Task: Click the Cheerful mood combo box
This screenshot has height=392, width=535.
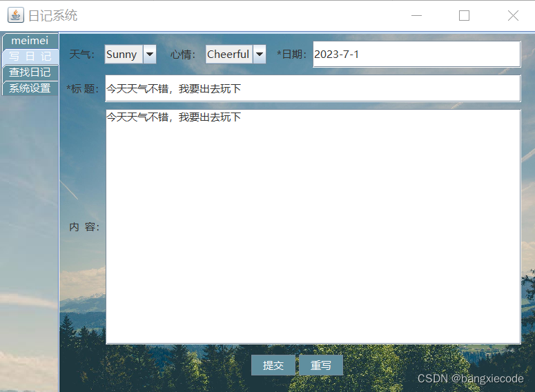Action: (235, 55)
